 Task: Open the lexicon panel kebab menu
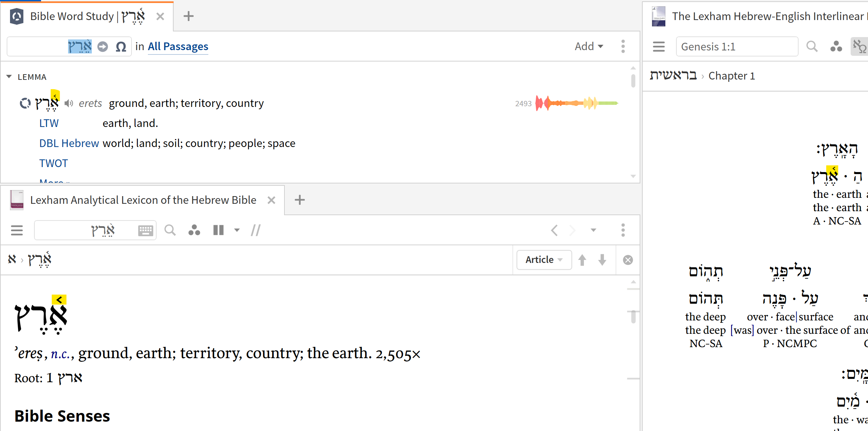(x=623, y=230)
